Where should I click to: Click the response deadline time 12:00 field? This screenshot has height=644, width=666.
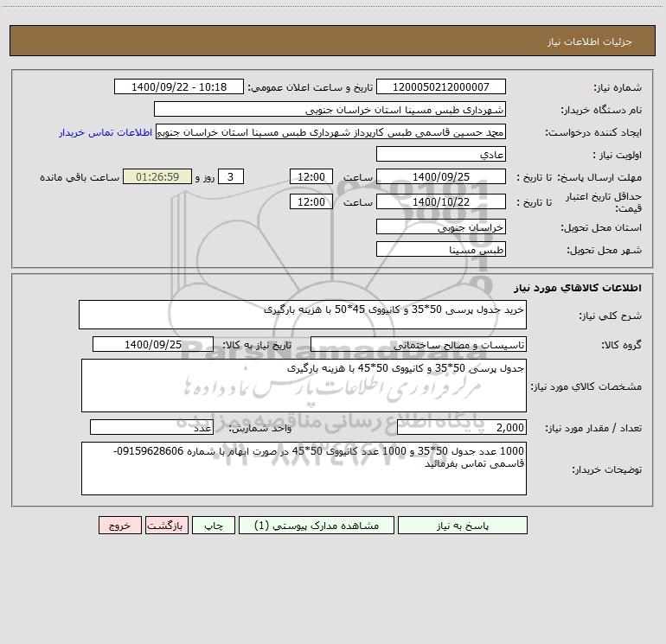[x=311, y=176]
